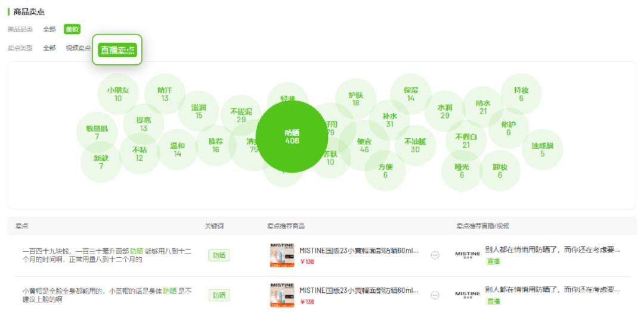Click the ellipsis icon in second product row
The image size is (644, 312).
tap(435, 295)
